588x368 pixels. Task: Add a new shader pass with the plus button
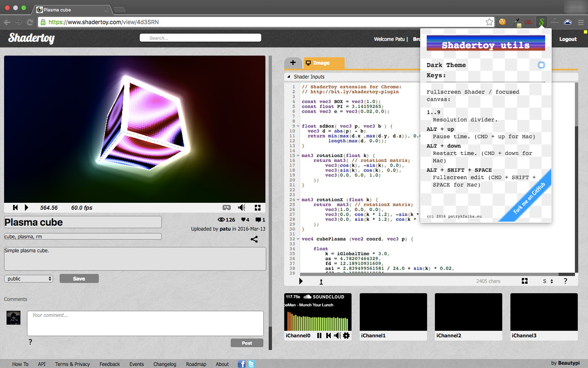click(293, 62)
